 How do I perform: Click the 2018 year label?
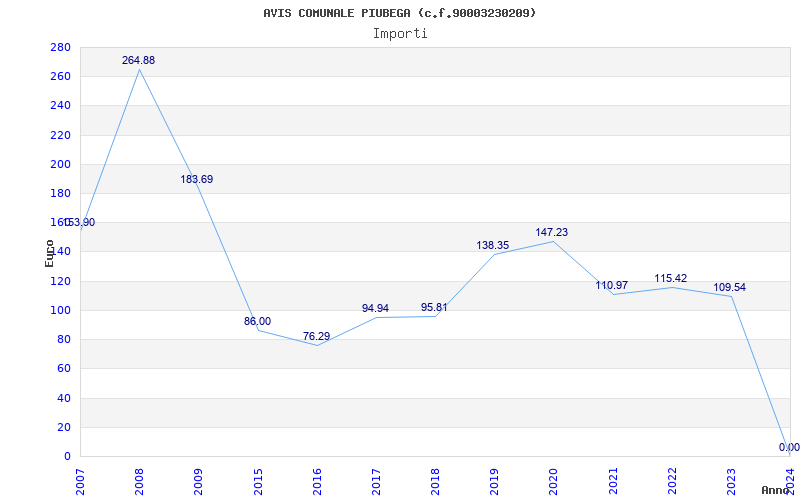pyautogui.click(x=435, y=481)
